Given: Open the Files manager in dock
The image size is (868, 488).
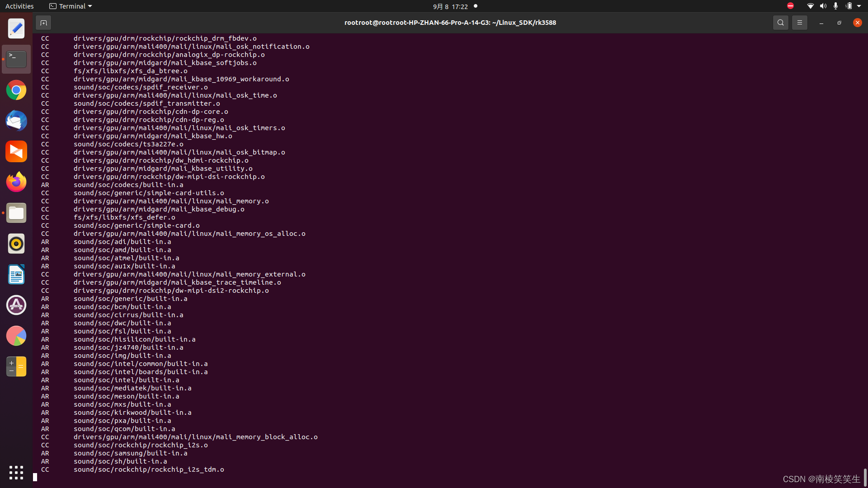Looking at the screenshot, I should [x=16, y=213].
